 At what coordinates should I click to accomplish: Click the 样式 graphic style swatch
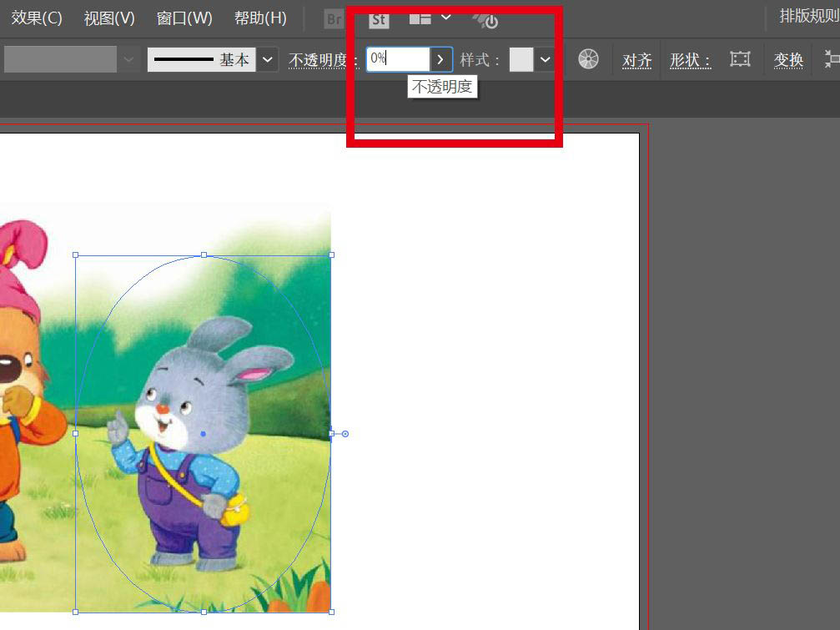pyautogui.click(x=521, y=59)
